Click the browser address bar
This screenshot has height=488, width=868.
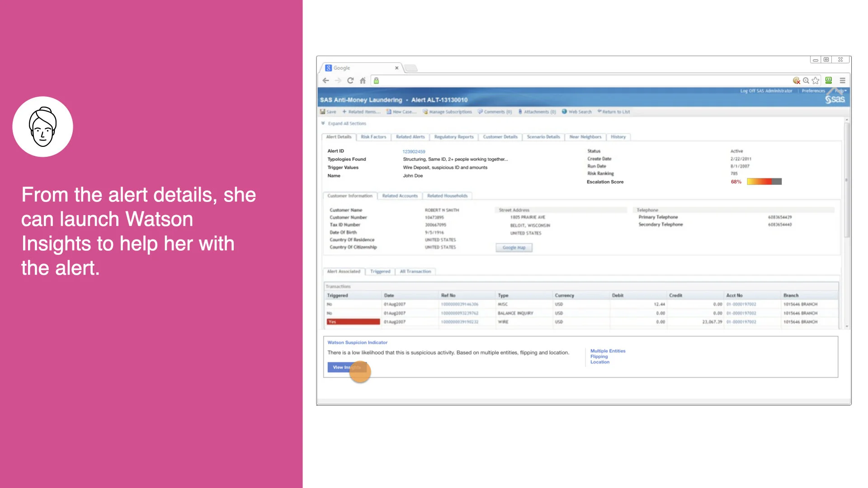583,80
